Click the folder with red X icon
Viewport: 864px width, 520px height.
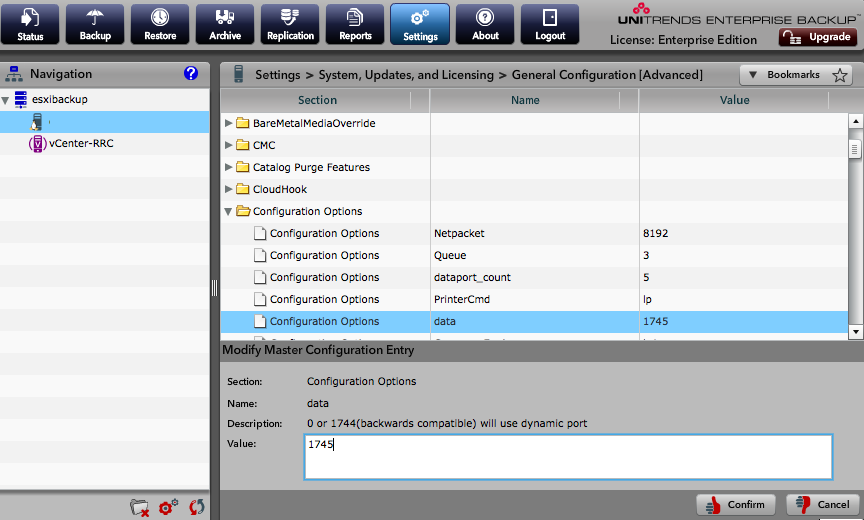point(139,507)
